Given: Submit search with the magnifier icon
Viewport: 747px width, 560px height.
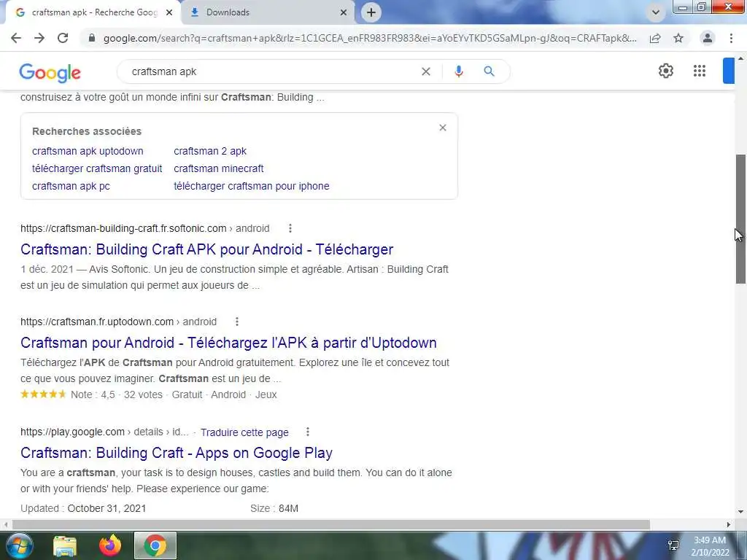Looking at the screenshot, I should pyautogui.click(x=489, y=71).
